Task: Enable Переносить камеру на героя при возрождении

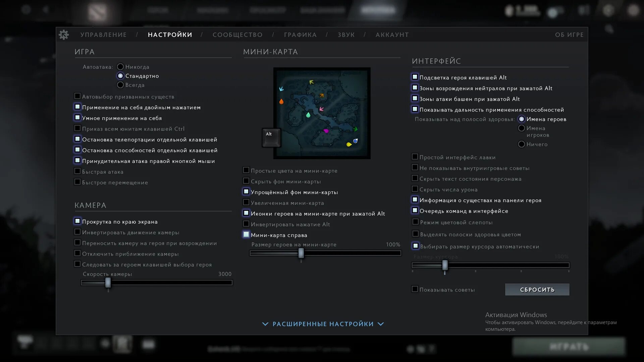Action: pyautogui.click(x=77, y=243)
